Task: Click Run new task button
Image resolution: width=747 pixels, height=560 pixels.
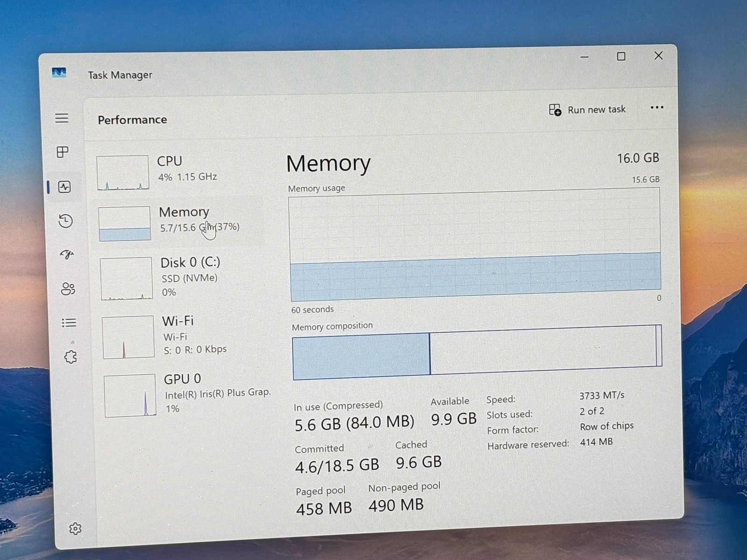Action: [x=587, y=110]
